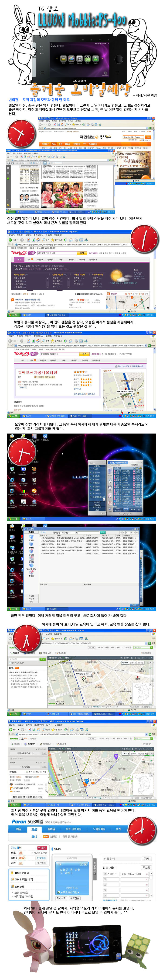
Task: Tap the Music icon on the device screen
Action: click(95, 59)
